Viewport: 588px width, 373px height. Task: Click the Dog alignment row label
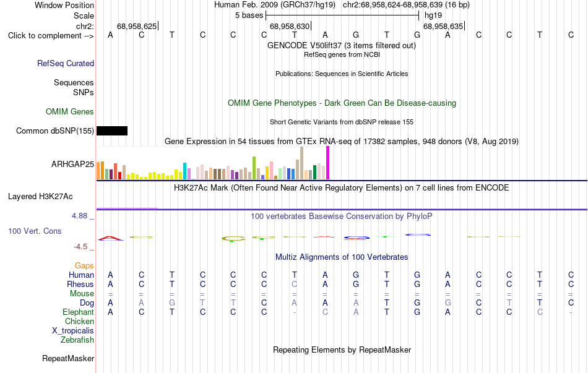[x=87, y=303]
